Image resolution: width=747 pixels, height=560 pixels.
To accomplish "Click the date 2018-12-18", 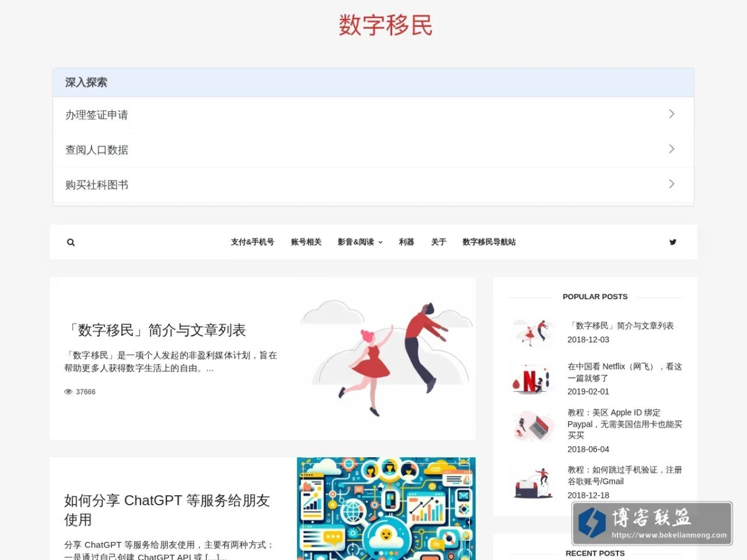I will click(588, 495).
